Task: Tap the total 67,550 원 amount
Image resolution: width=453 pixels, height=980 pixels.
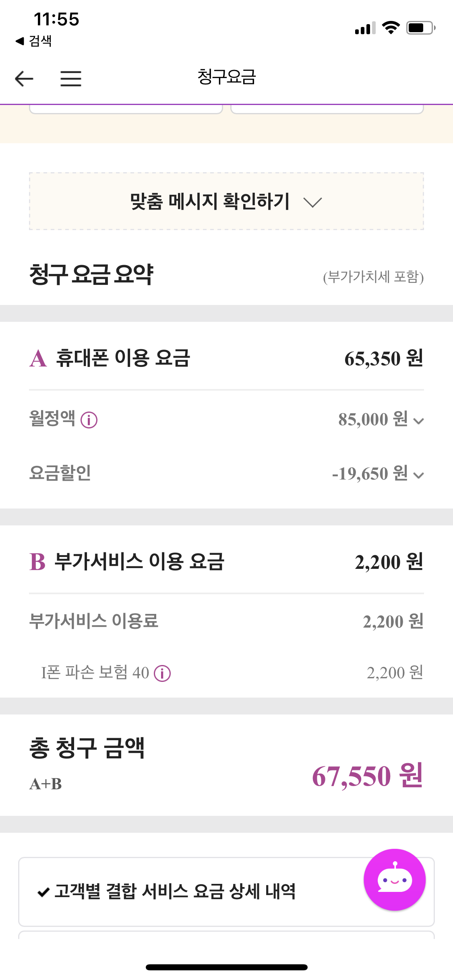Action: (x=367, y=775)
